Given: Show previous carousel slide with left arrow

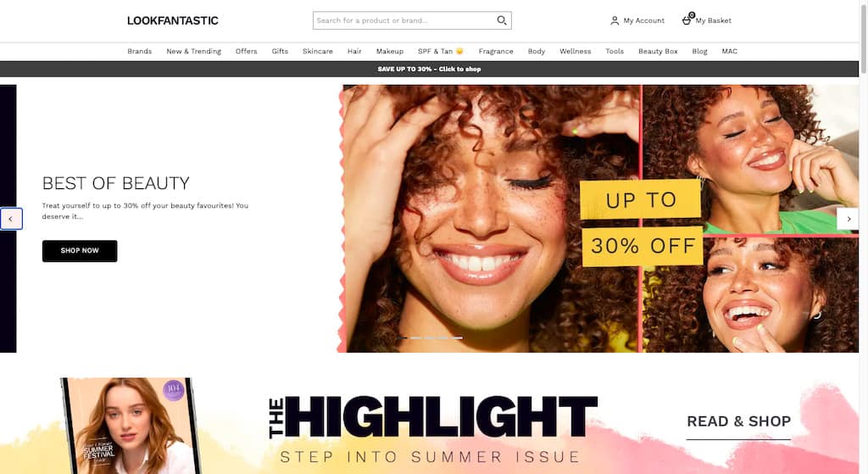Looking at the screenshot, I should pos(11,219).
